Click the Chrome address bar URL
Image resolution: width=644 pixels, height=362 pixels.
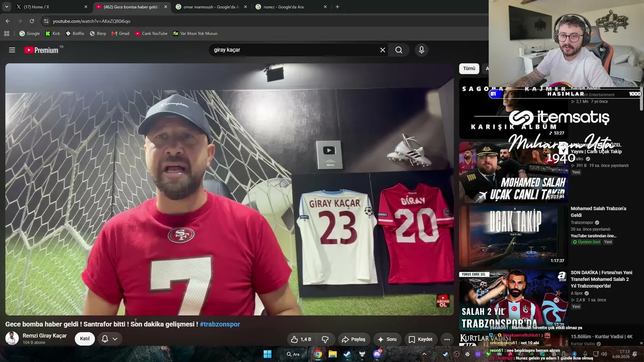pos(92,21)
